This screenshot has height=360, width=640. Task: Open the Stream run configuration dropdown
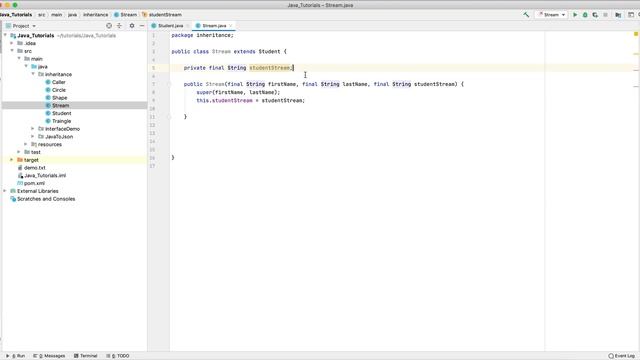tap(551, 15)
